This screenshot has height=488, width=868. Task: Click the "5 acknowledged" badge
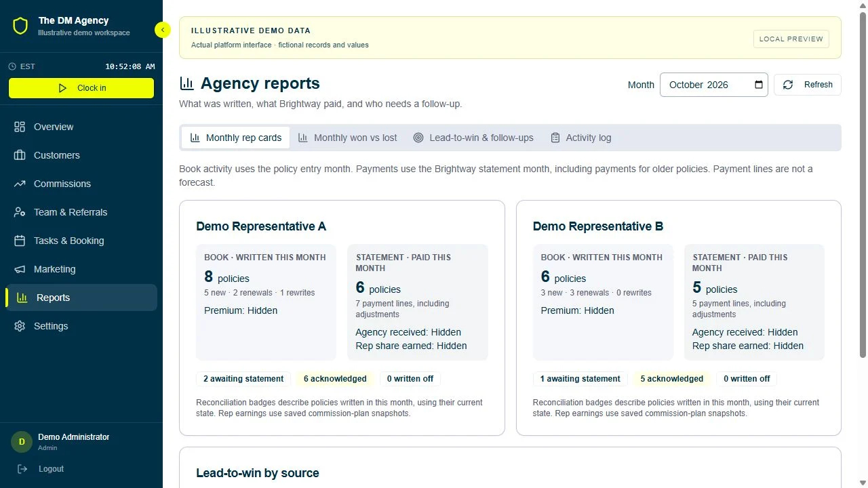[x=672, y=379]
